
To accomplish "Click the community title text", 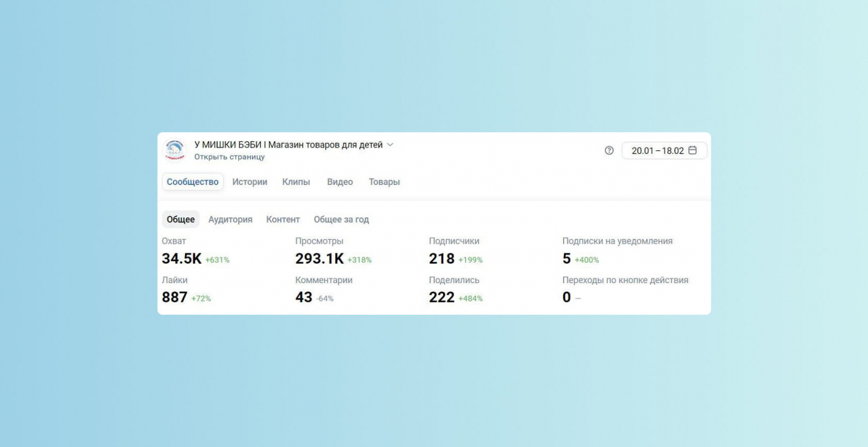I will coord(288,145).
